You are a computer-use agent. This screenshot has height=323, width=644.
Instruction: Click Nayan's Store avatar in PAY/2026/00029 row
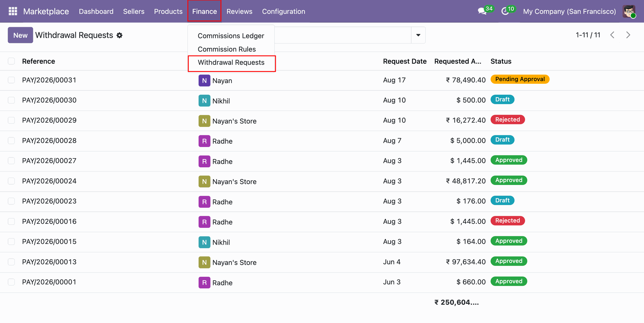tap(204, 121)
